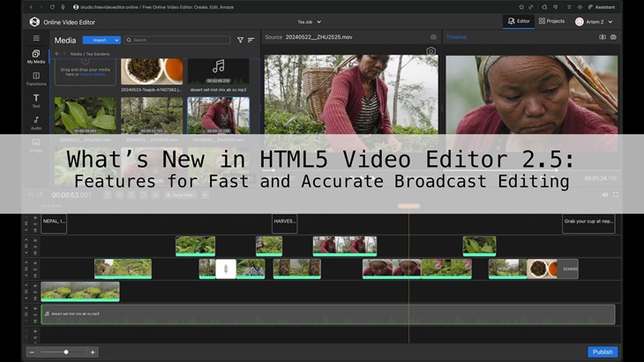The width and height of the screenshot is (644, 362).
Task: Select the Text tool in sidebar
Action: click(x=36, y=101)
